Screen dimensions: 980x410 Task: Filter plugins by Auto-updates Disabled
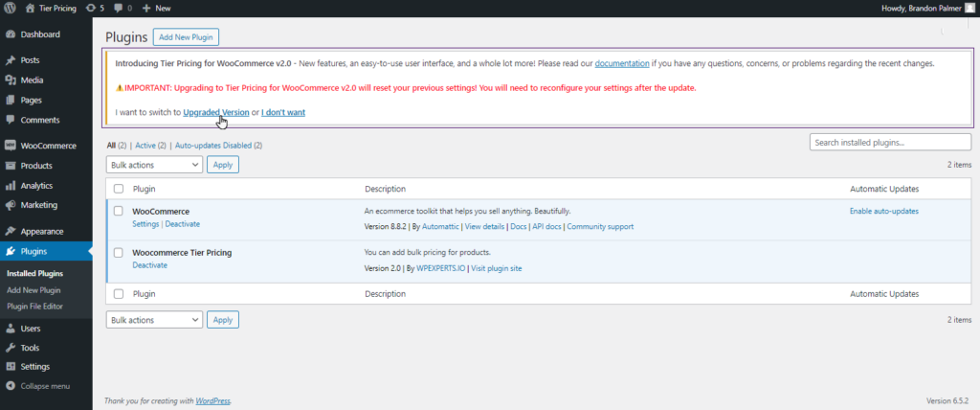click(x=213, y=146)
